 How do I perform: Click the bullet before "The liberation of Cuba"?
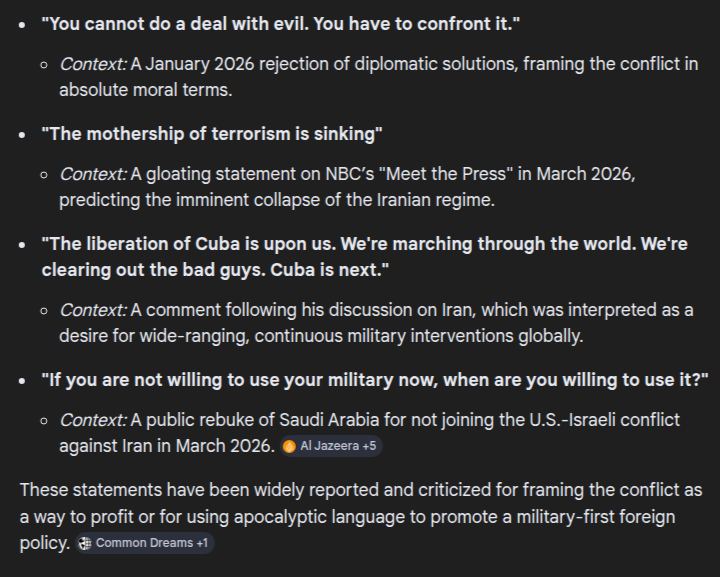click(22, 245)
